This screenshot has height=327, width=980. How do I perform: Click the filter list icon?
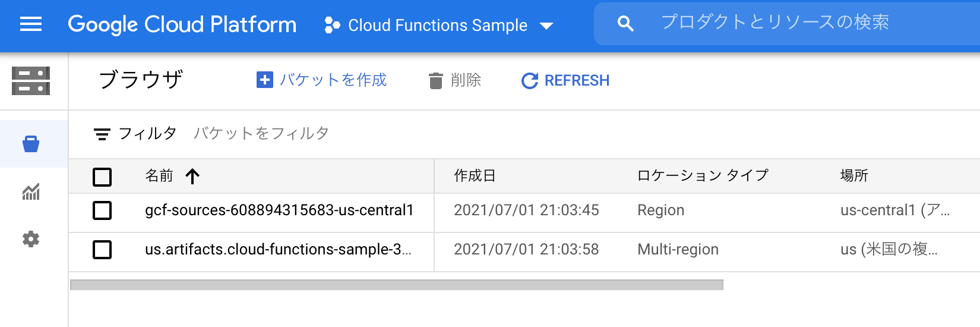102,134
